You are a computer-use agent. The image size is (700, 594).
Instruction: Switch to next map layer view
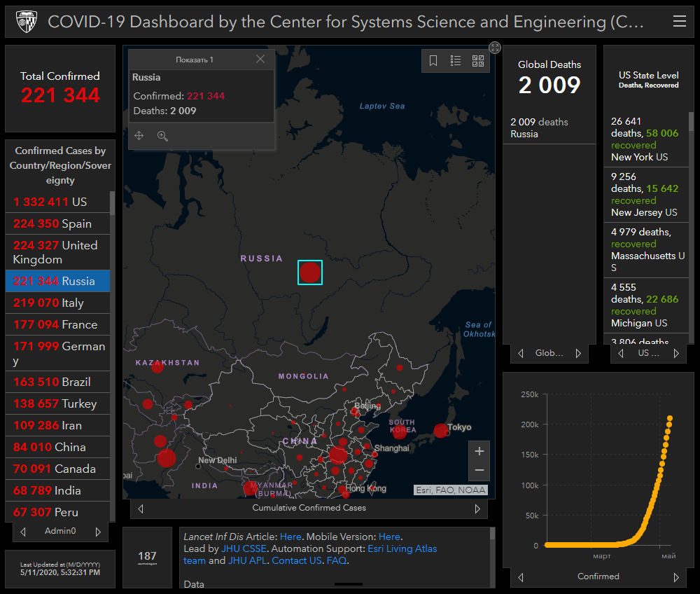click(x=477, y=509)
